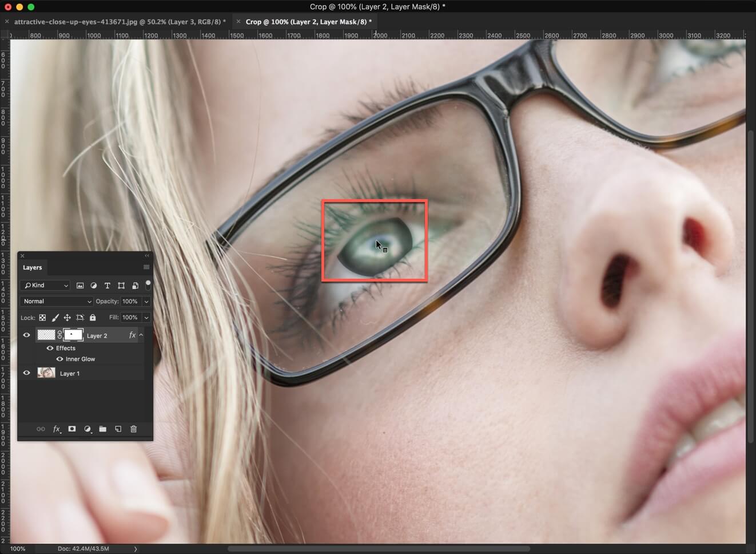The width and height of the screenshot is (756, 554).
Task: Open the status bar info arrow menu
Action: coord(136,549)
